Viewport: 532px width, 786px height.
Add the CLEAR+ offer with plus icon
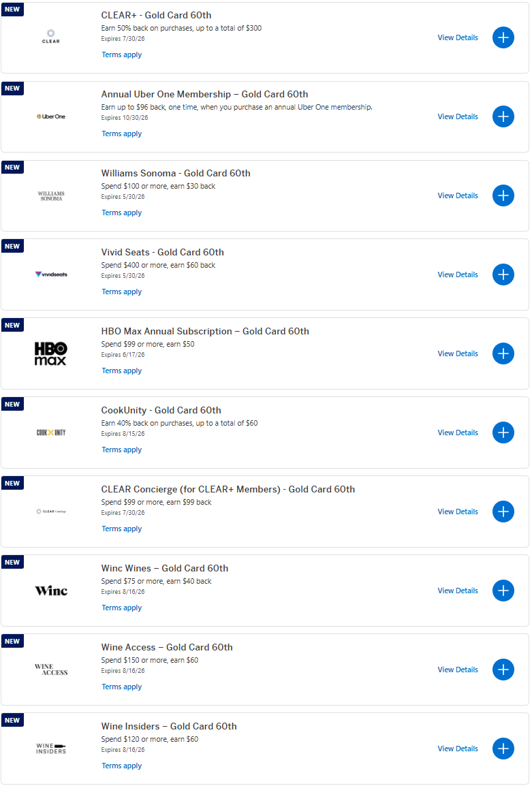[x=503, y=37]
